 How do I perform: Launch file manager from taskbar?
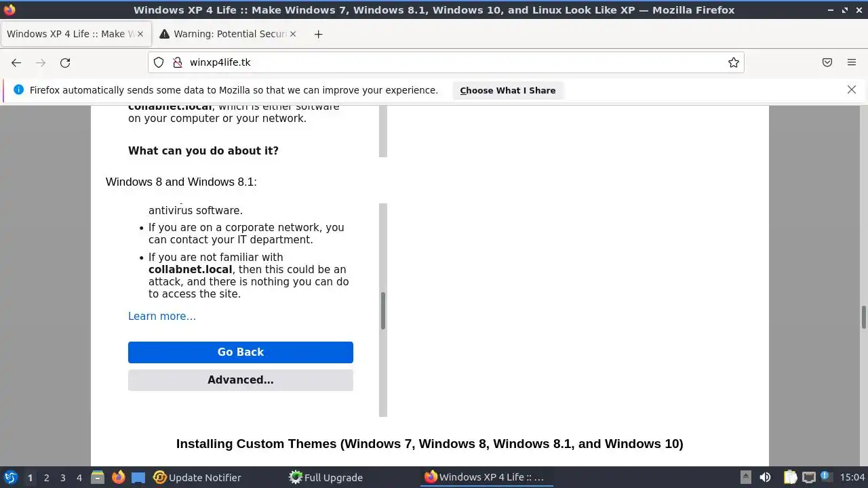(x=98, y=477)
